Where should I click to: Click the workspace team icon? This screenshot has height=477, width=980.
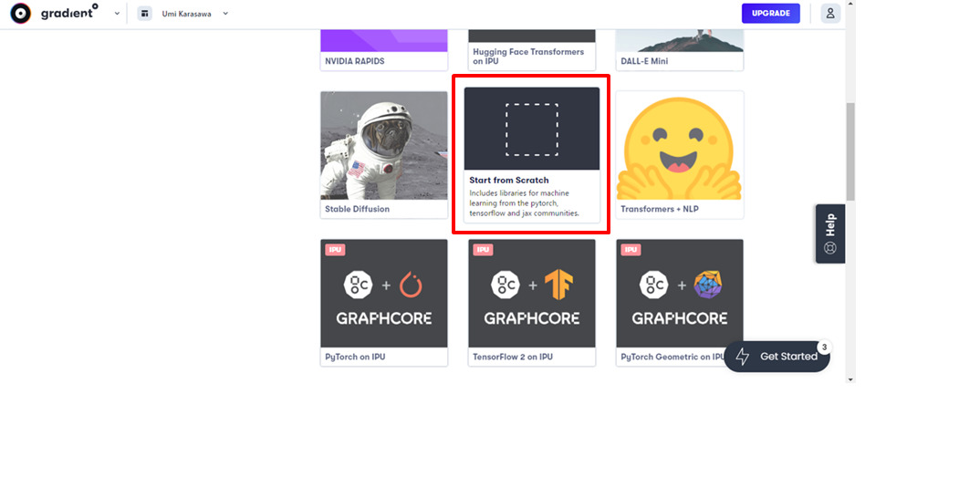point(144,13)
